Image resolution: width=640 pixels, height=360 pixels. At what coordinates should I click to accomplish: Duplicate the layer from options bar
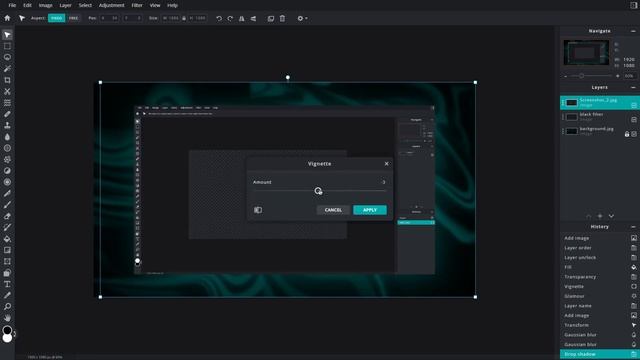[271, 18]
